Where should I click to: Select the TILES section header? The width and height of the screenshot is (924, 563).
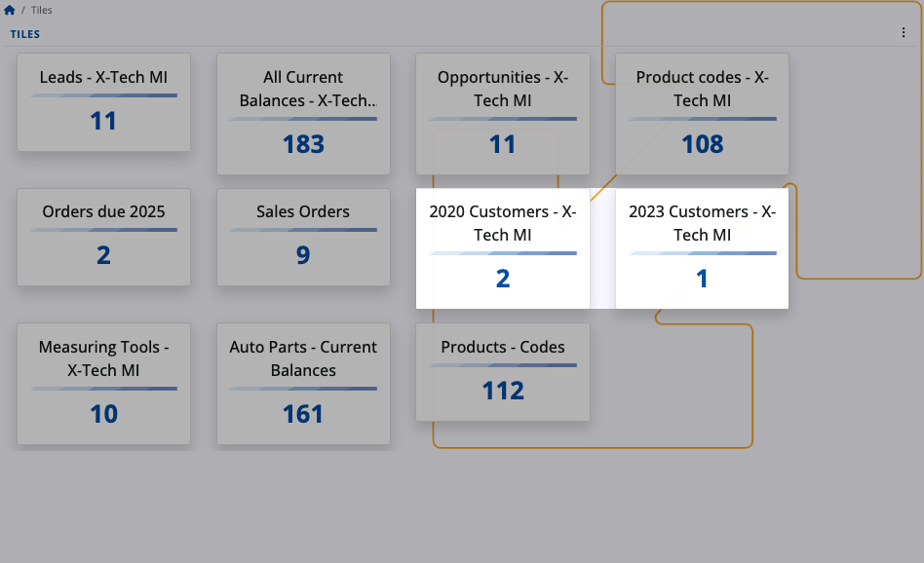[x=25, y=34]
